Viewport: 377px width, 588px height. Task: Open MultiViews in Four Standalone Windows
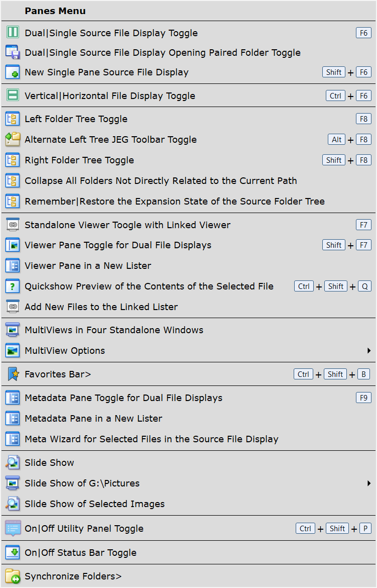(114, 330)
